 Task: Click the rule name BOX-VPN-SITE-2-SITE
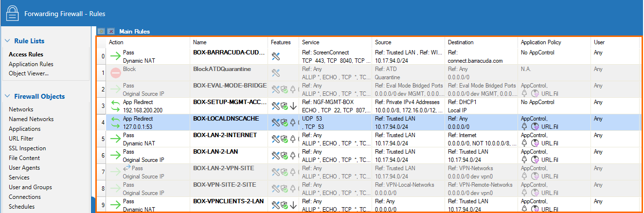(225, 185)
